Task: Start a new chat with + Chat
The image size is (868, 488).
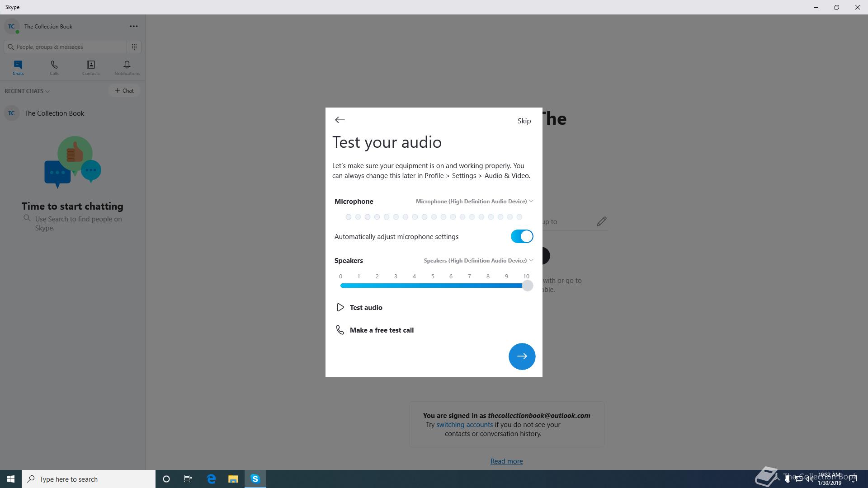Action: 124,90
